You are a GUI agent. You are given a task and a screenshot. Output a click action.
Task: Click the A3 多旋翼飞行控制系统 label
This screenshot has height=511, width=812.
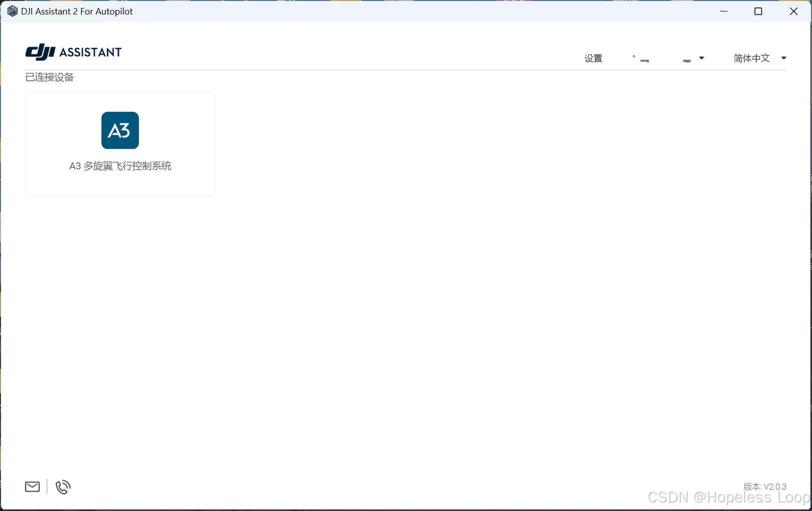120,166
